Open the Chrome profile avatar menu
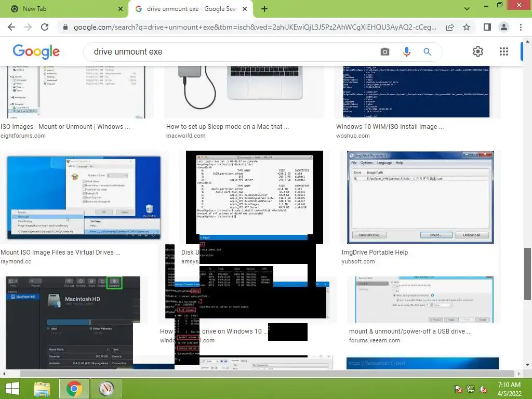 pos(504,27)
